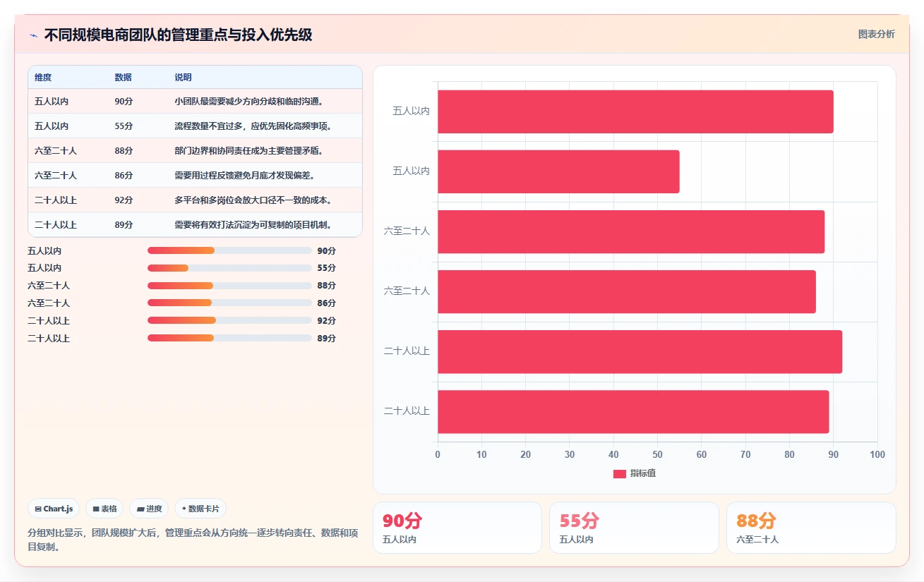Click the 86分 cell in the table
924x582 pixels.
click(x=124, y=176)
